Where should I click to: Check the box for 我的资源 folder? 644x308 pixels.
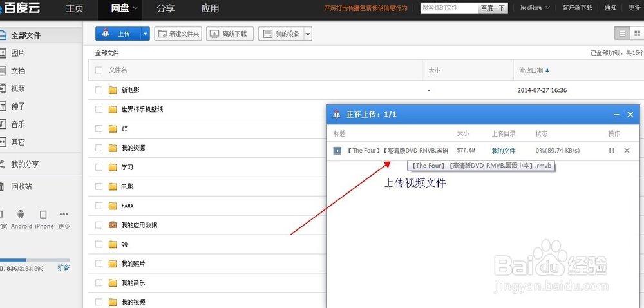pyautogui.click(x=99, y=148)
